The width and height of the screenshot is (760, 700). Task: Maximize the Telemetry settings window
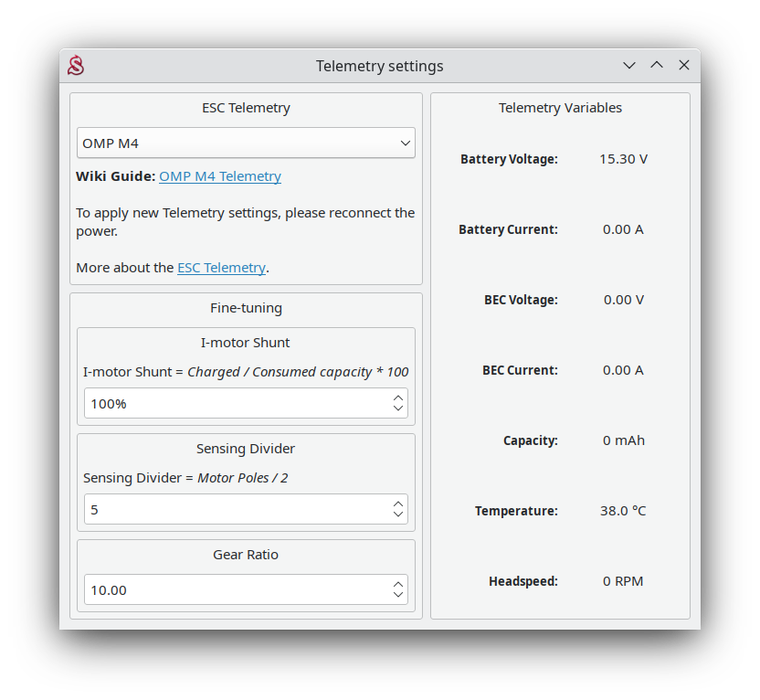(657, 66)
